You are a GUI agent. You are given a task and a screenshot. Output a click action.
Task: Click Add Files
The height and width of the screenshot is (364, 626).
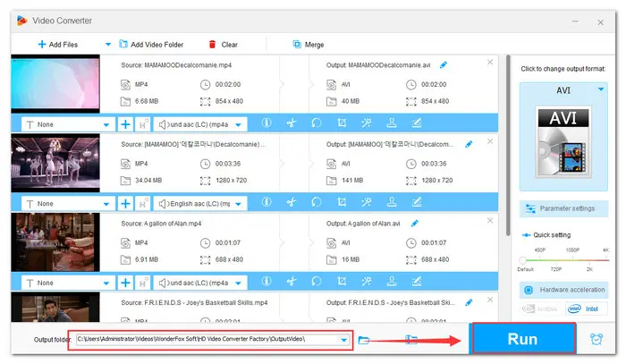(x=58, y=45)
